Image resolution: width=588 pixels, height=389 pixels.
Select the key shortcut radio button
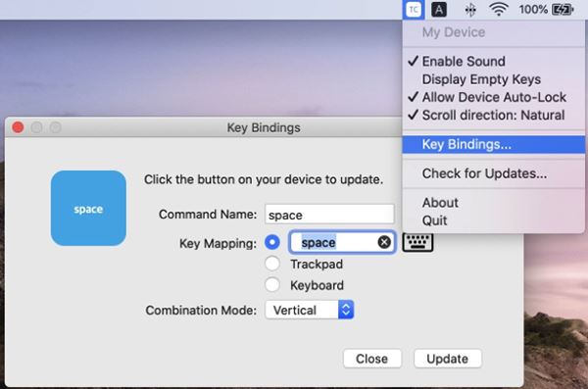coord(272,242)
